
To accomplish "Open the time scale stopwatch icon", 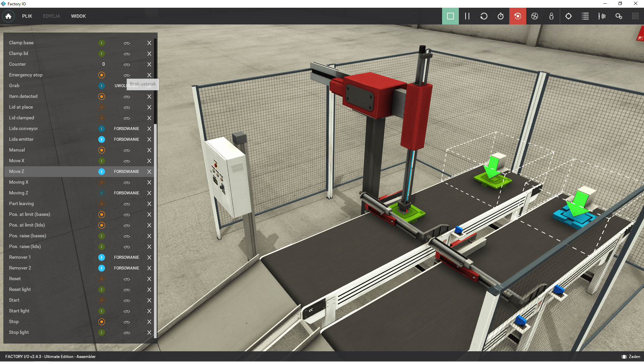I will 500,16.
